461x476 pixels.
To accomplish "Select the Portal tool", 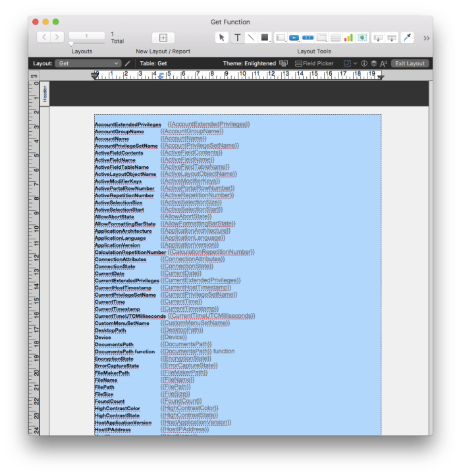I will coord(335,38).
